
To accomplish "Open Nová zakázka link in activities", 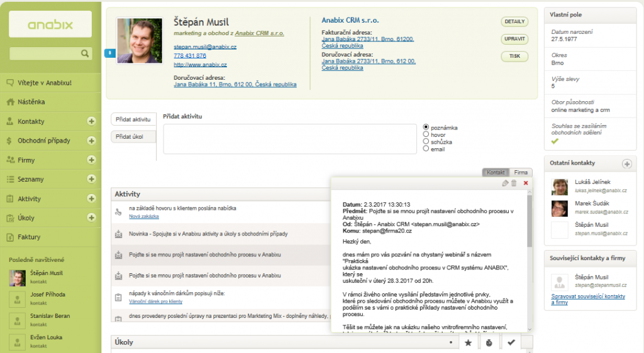I will point(144,217).
